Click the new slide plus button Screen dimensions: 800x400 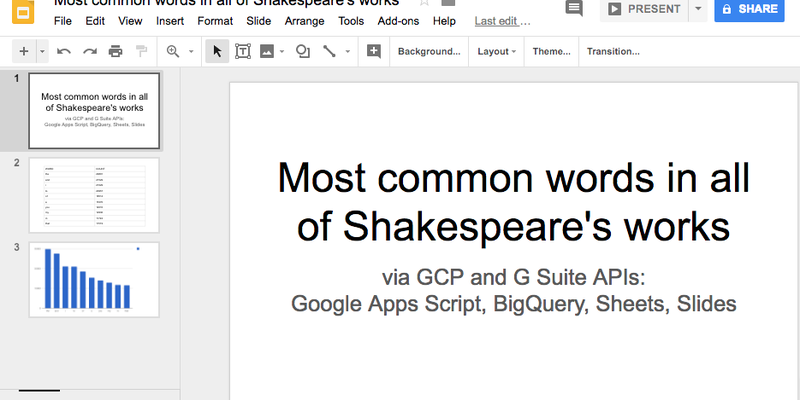(24, 51)
